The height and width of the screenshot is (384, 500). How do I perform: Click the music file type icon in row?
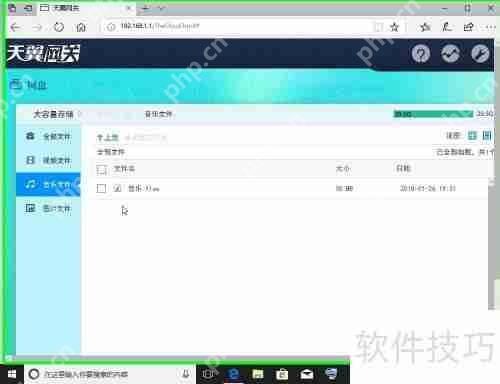click(117, 188)
